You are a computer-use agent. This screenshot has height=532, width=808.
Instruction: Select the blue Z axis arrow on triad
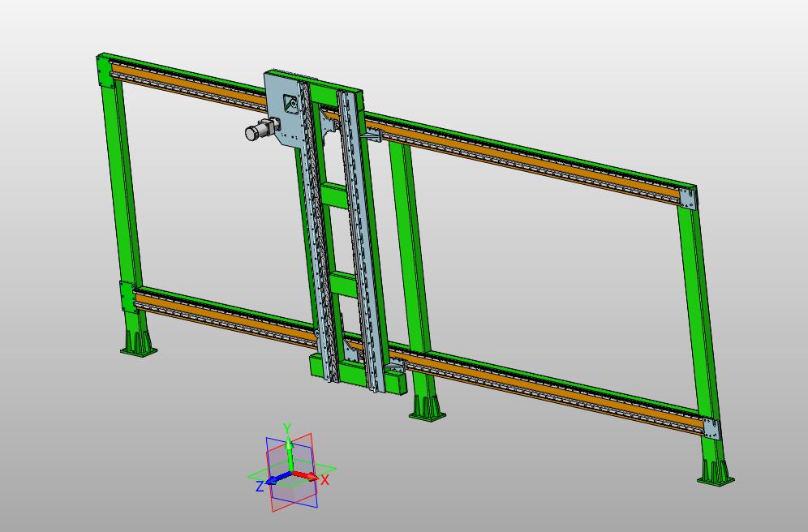pos(278,479)
